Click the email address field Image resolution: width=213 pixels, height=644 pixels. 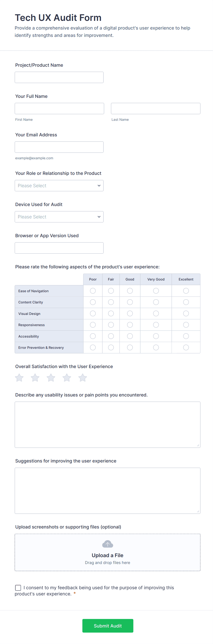tap(59, 147)
